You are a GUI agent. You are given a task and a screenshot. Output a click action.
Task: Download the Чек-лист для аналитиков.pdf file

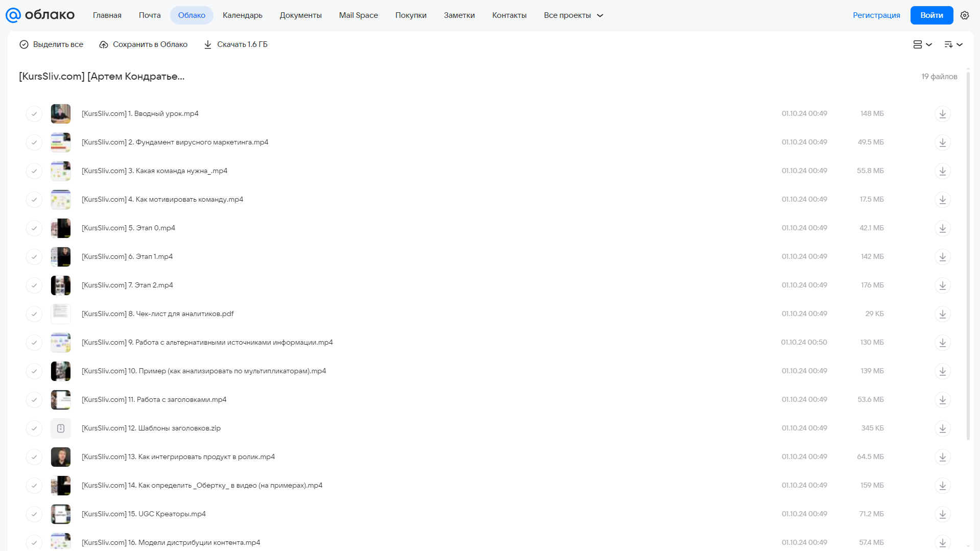[942, 314]
